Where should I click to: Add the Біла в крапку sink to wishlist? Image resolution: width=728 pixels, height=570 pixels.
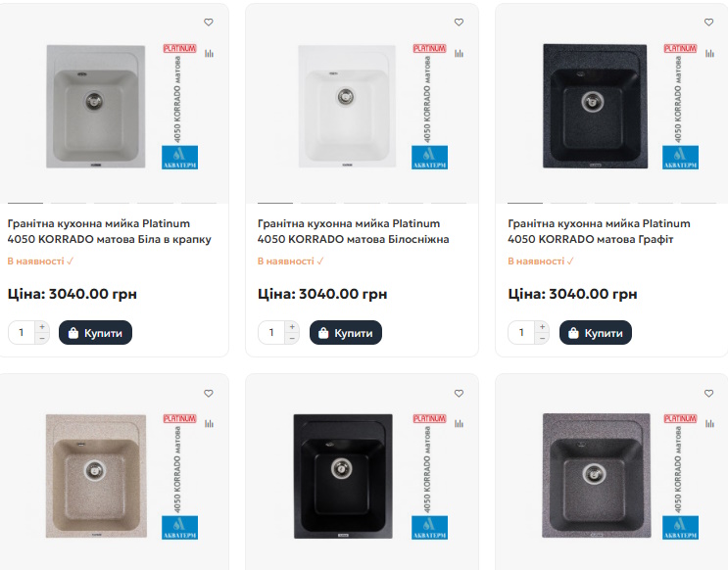(209, 23)
